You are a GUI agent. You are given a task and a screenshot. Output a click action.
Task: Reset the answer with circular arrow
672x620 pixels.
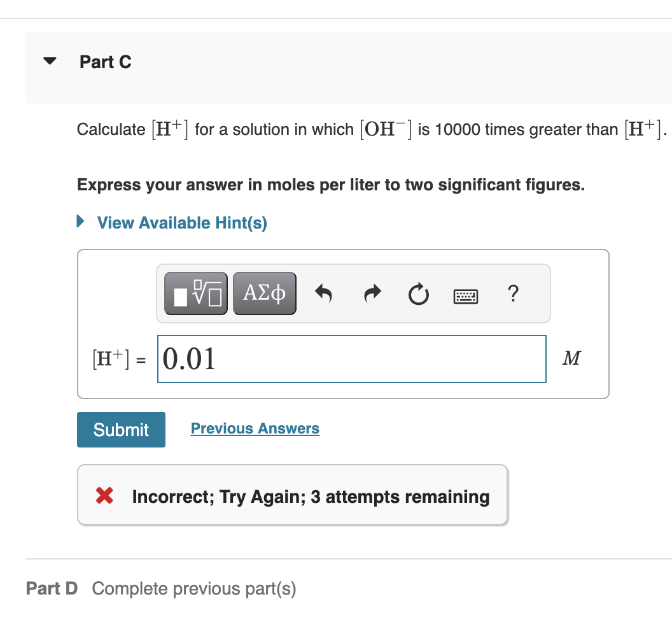(418, 294)
